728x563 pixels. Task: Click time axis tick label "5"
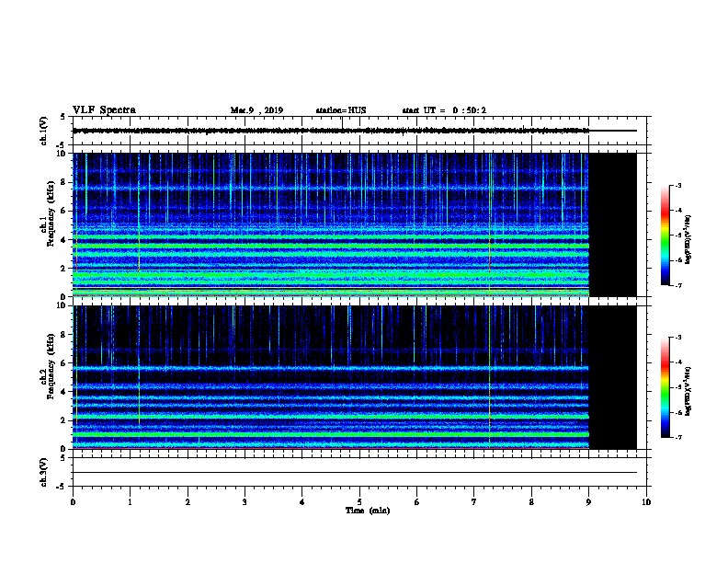[359, 502]
